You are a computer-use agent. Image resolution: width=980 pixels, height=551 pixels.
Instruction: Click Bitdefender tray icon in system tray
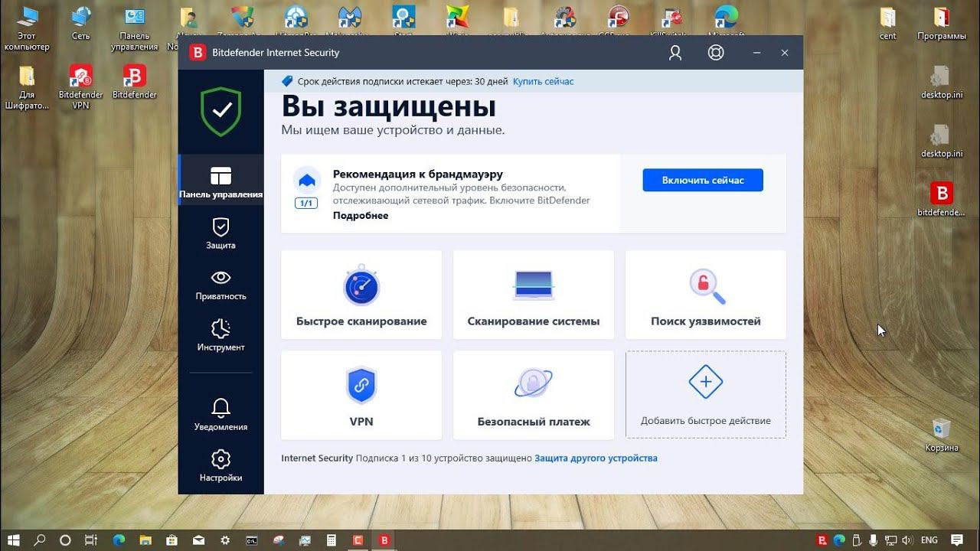(x=822, y=540)
